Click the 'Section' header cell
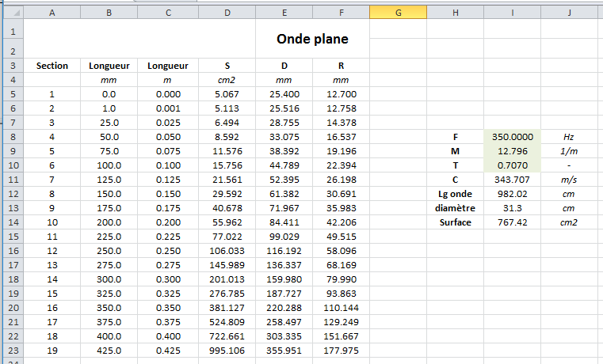 pos(52,66)
